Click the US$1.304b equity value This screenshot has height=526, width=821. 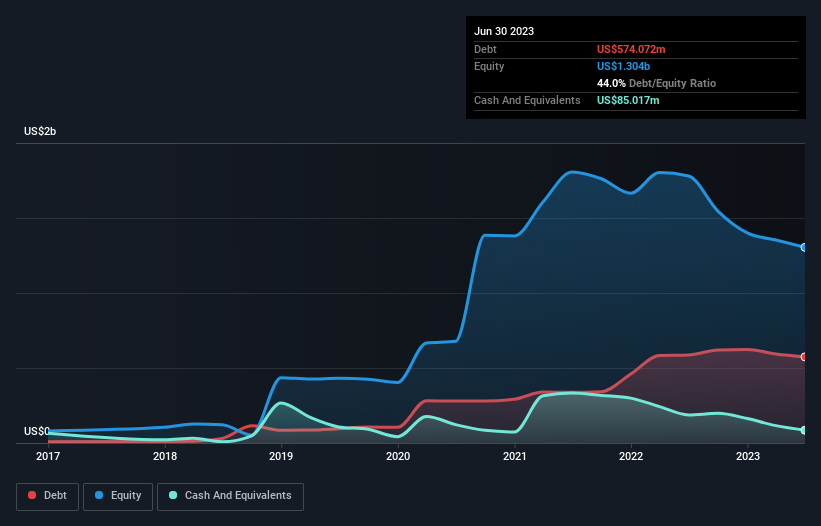point(623,66)
